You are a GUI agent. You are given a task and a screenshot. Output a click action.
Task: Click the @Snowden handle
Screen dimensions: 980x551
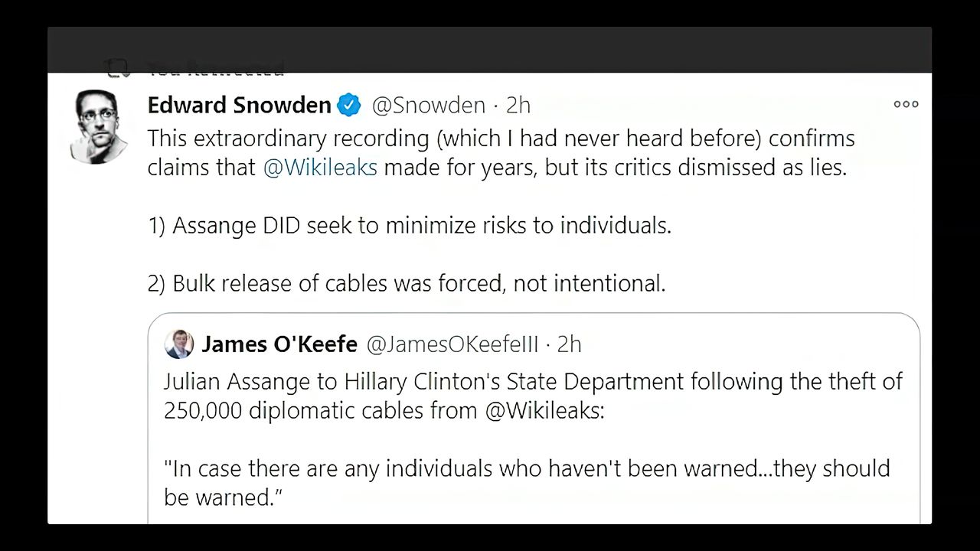click(428, 105)
